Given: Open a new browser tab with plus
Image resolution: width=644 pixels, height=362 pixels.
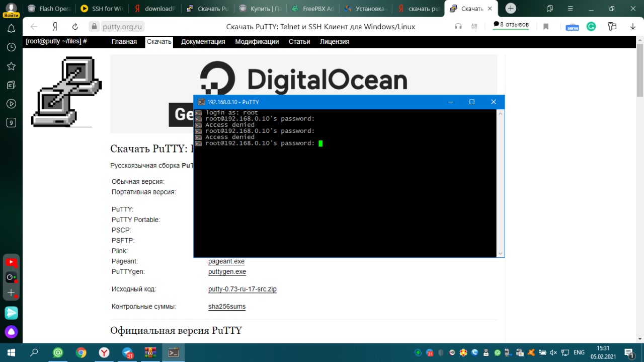Looking at the screenshot, I should [511, 9].
